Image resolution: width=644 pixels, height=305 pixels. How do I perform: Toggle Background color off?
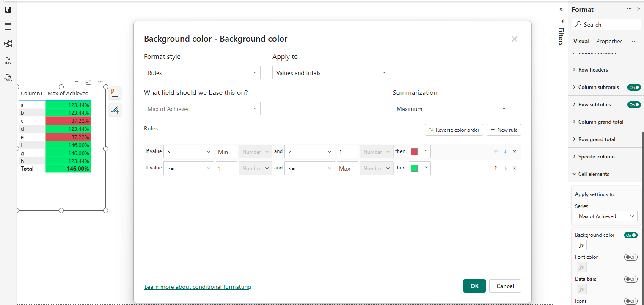[x=631, y=235]
